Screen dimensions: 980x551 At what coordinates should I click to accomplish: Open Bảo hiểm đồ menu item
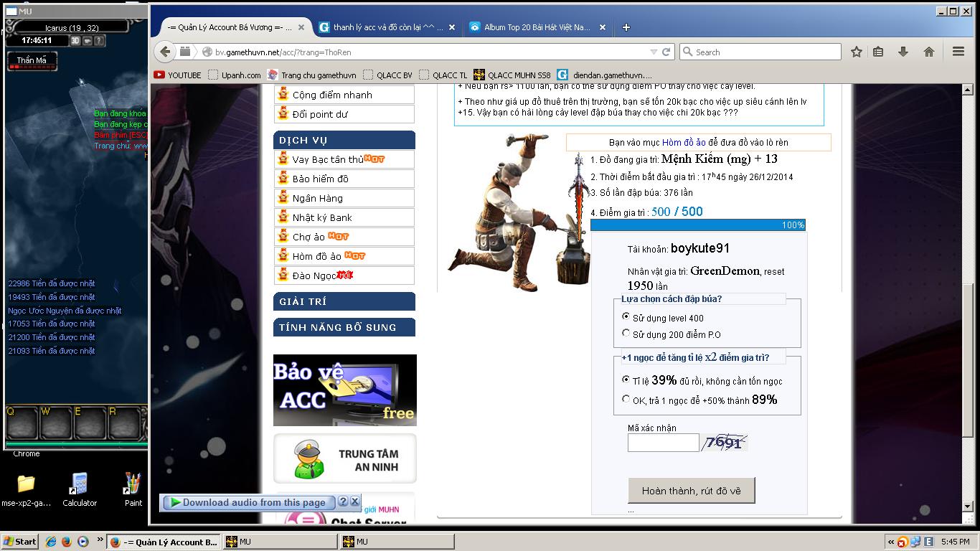point(344,179)
